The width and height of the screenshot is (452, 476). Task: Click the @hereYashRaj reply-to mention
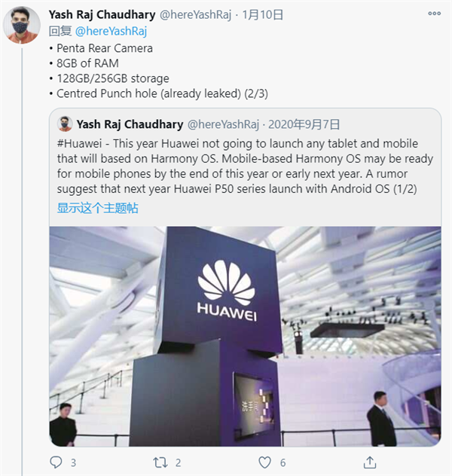[110, 31]
